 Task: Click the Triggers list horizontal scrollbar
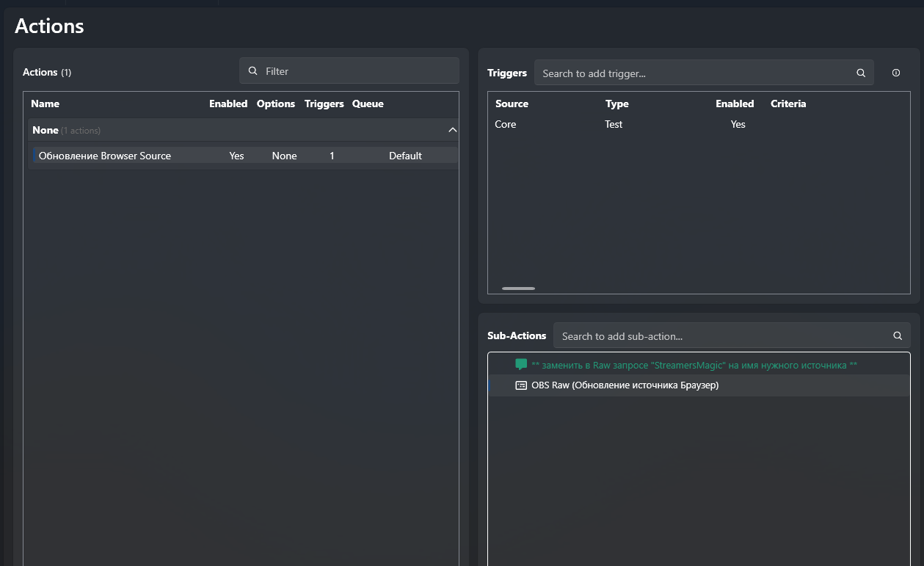point(518,289)
